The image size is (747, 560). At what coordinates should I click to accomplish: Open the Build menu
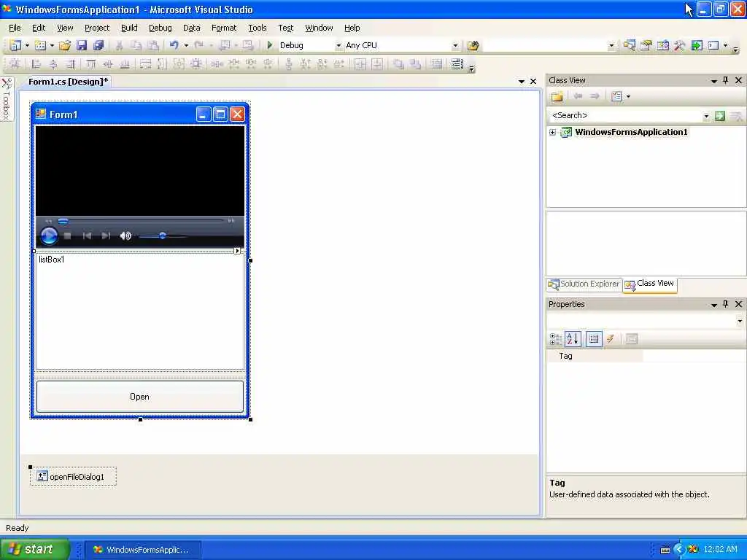(x=129, y=28)
